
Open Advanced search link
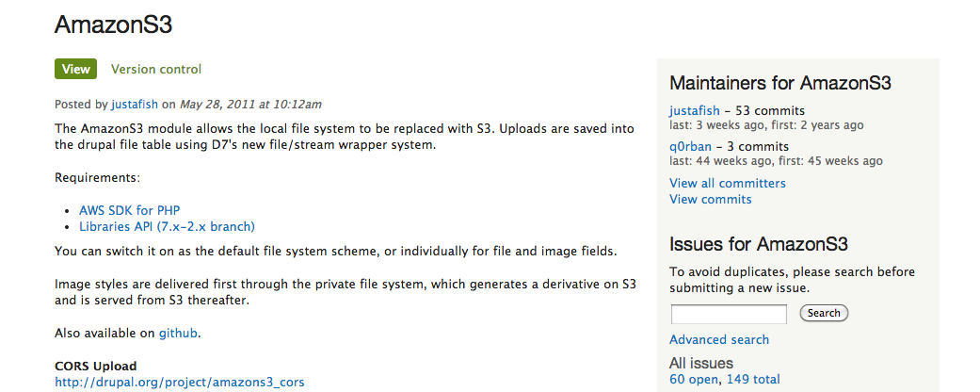coord(719,339)
